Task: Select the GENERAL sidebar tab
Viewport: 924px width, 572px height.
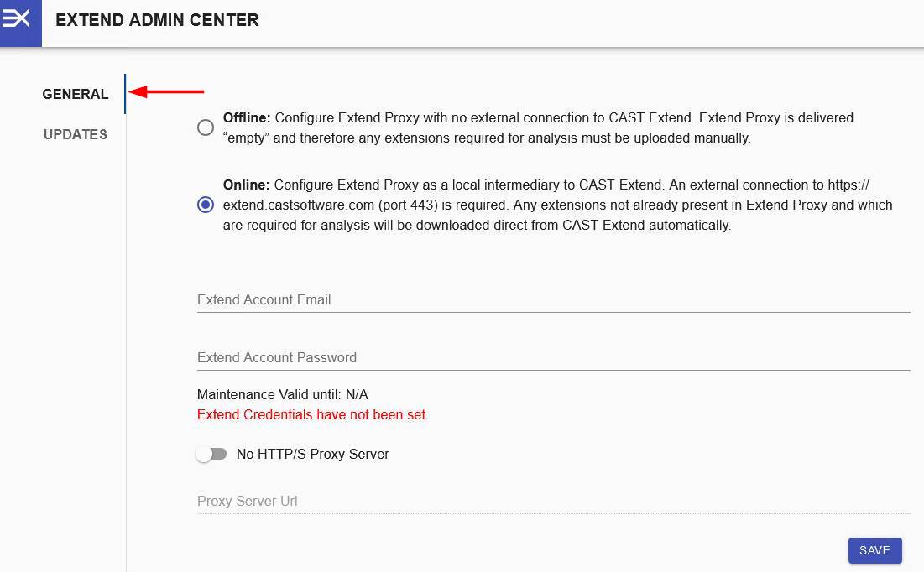Action: (76, 94)
